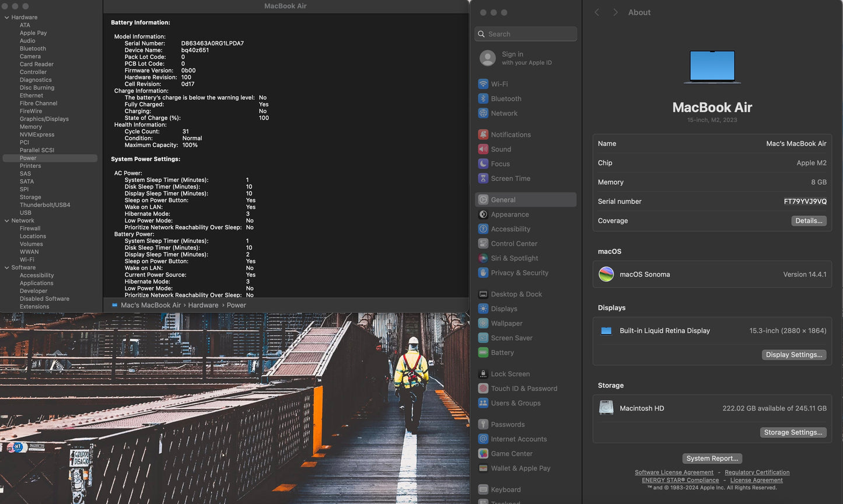The height and width of the screenshot is (504, 843).
Task: Click the Siri & Spotlight icon
Action: click(x=483, y=258)
